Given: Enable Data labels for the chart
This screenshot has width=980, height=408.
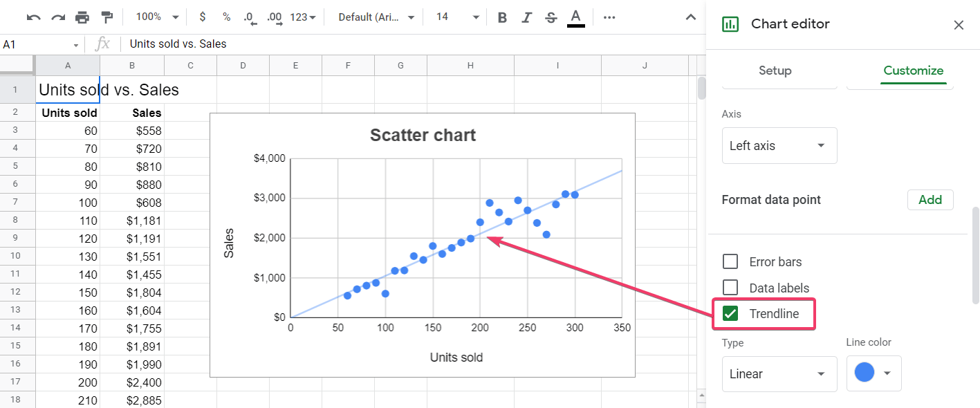Looking at the screenshot, I should pyautogui.click(x=730, y=288).
